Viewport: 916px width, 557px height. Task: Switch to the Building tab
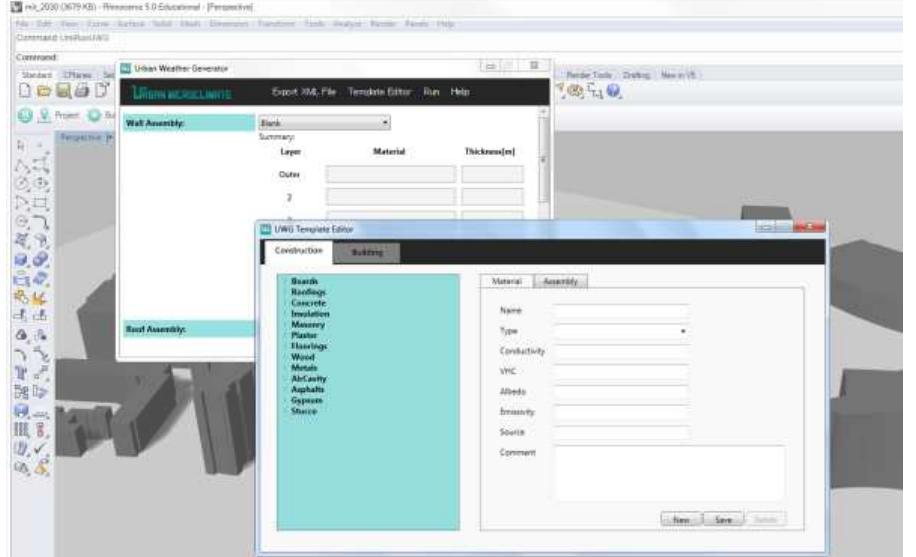coord(367,252)
